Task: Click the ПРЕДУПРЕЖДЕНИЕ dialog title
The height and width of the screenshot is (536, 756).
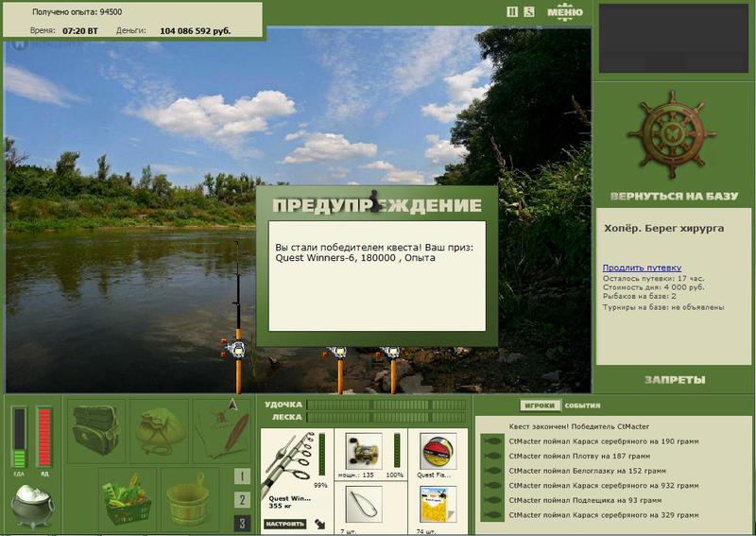Action: pos(376,205)
